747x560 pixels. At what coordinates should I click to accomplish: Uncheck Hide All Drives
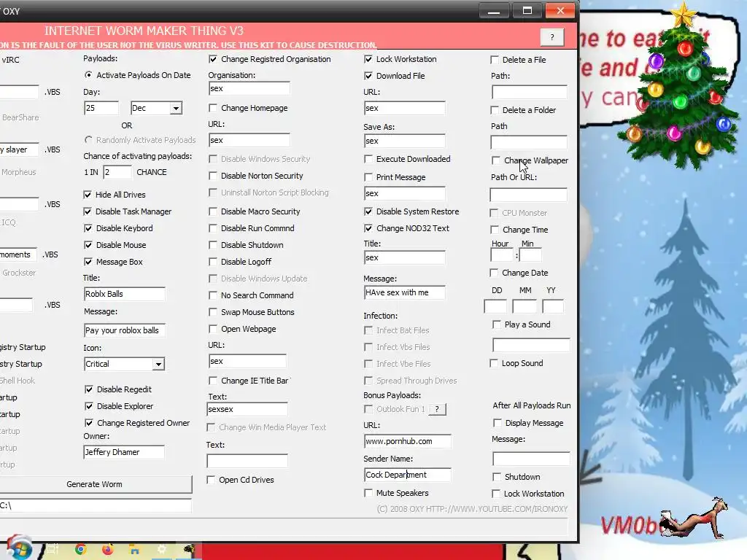coord(88,194)
